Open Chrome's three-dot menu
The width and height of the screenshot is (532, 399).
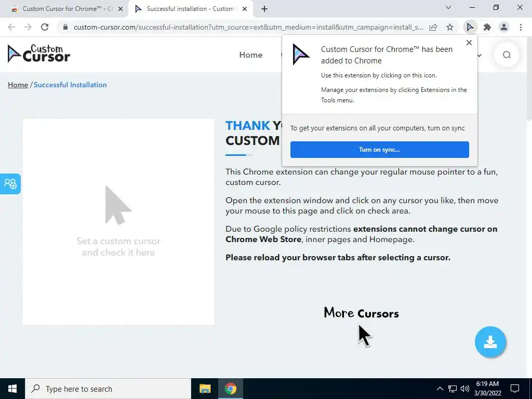click(x=521, y=27)
